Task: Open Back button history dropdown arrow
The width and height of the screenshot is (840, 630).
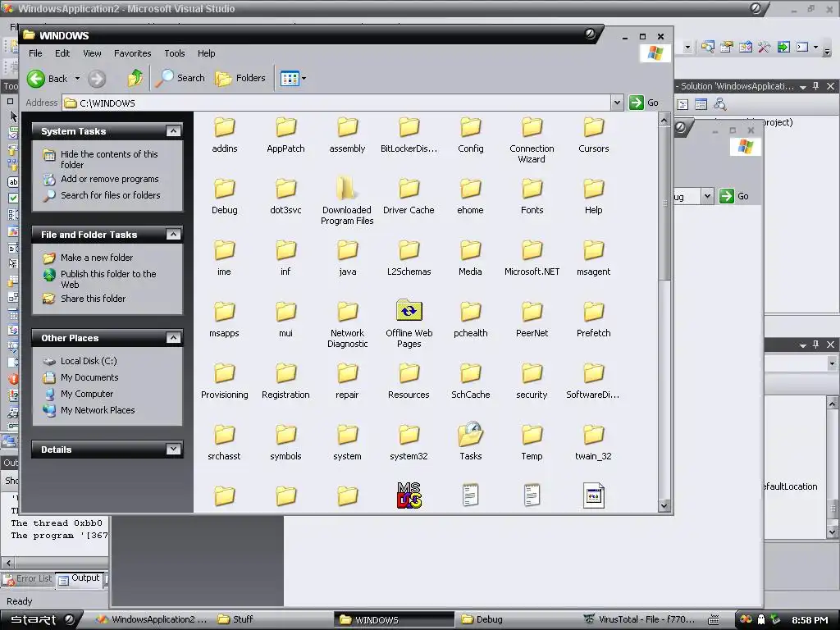Action: (x=77, y=79)
